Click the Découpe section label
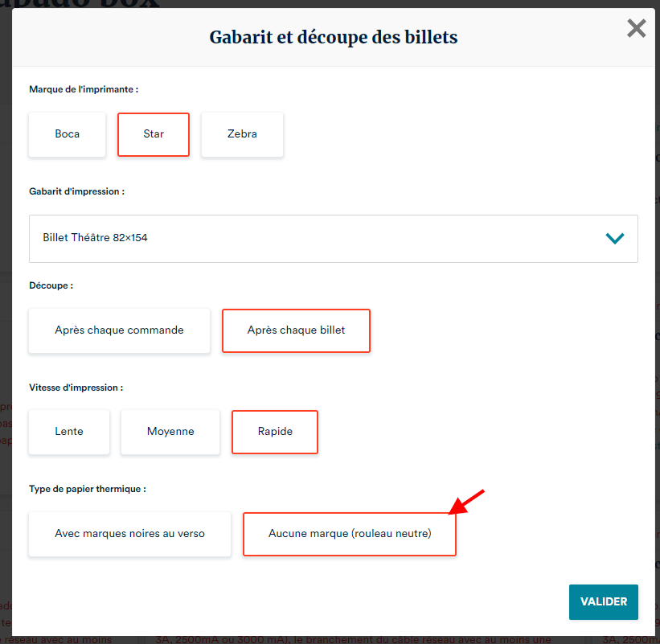The width and height of the screenshot is (660, 644). click(51, 285)
